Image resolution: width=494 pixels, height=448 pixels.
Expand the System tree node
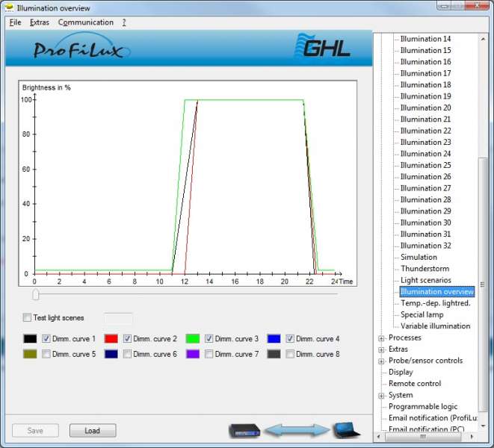pyautogui.click(x=382, y=395)
